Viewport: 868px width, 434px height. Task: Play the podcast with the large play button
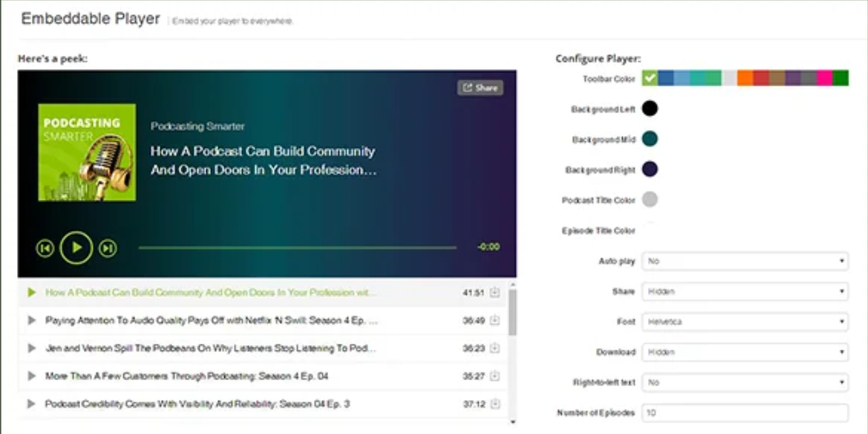point(76,248)
